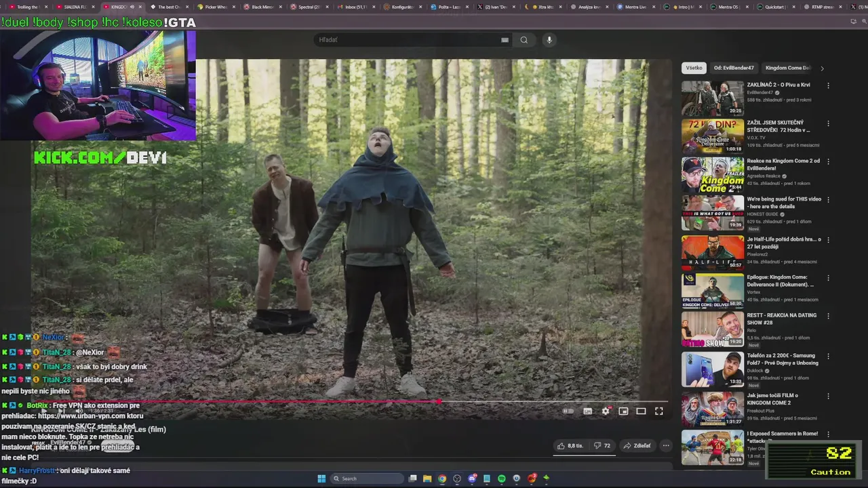Open the more actions menu next to Zdieľať
This screenshot has width=868, height=488.
[666, 445]
